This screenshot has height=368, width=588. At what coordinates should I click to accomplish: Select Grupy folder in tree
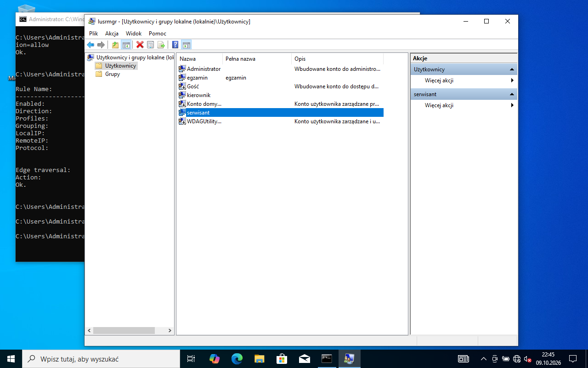tap(108, 74)
